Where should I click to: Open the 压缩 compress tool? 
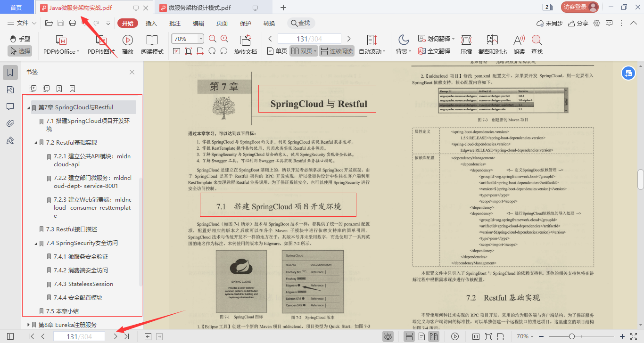466,45
